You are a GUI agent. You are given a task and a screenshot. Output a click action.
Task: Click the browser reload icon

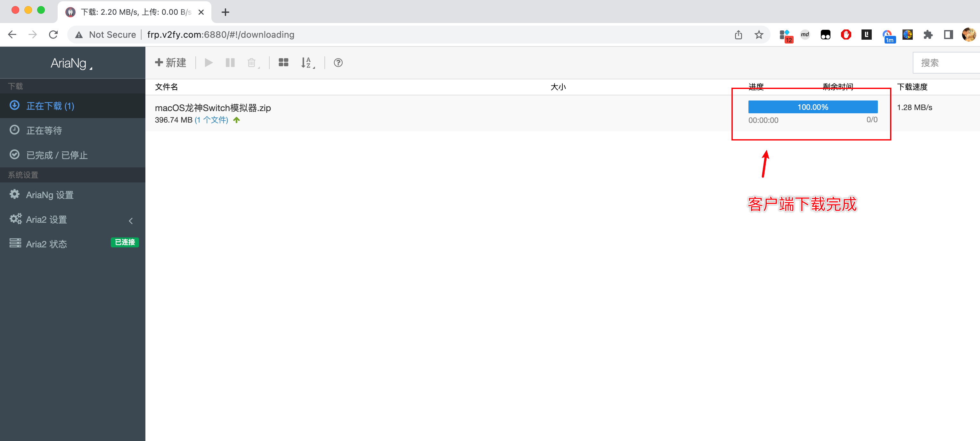point(53,35)
